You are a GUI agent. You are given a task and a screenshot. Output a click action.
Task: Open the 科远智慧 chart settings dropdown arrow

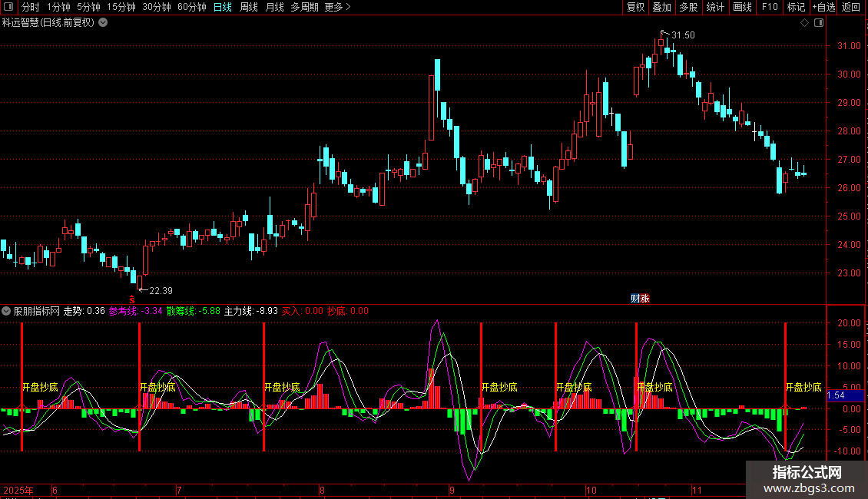(x=103, y=23)
